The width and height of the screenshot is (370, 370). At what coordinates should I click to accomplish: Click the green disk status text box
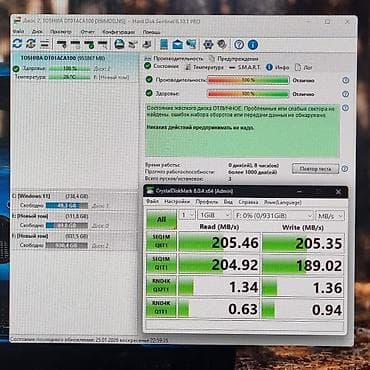tap(242, 130)
